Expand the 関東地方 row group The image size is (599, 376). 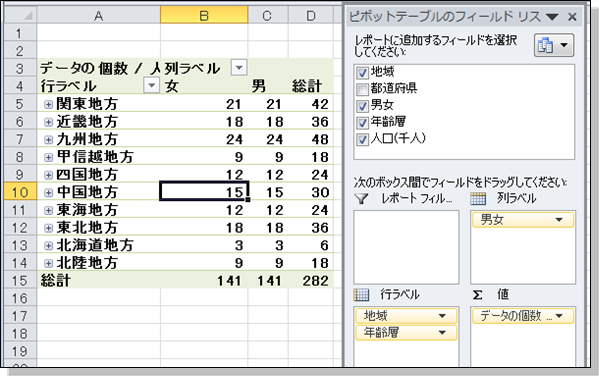[48, 104]
